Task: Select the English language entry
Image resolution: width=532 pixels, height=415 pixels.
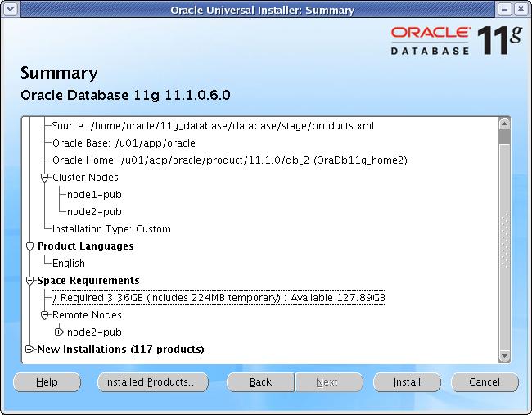Action: (69, 264)
